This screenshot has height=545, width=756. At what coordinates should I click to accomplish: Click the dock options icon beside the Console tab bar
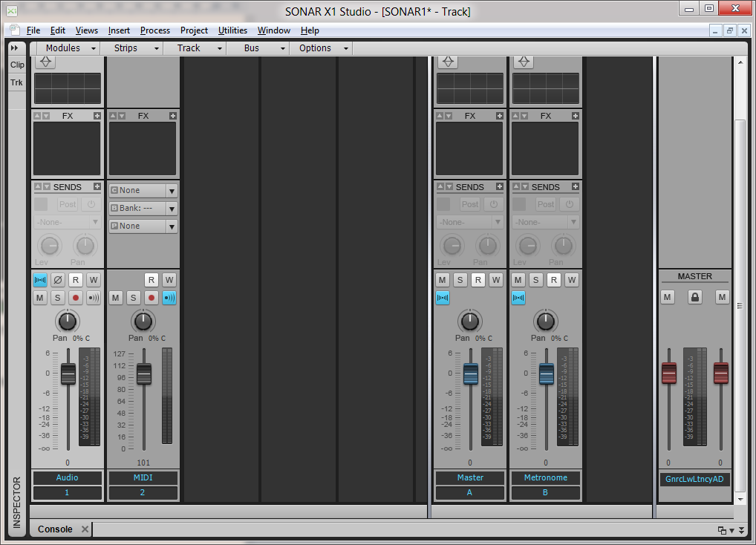tap(722, 530)
